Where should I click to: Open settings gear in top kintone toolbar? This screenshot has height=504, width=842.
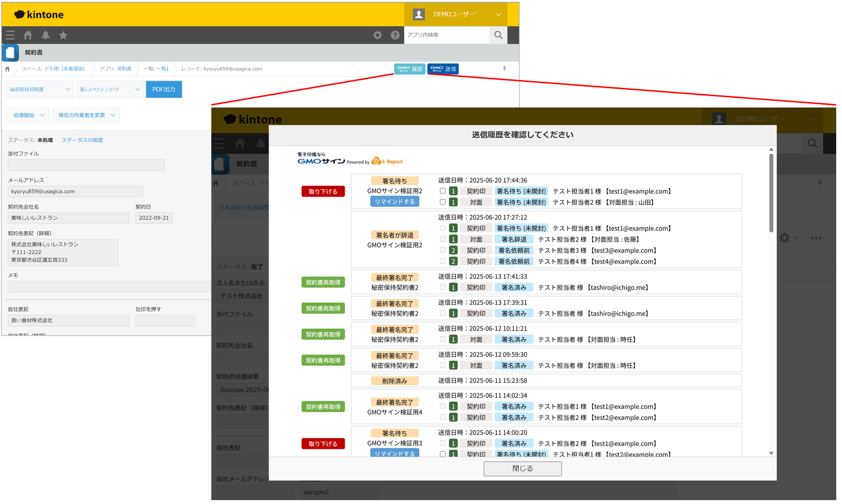tap(377, 35)
